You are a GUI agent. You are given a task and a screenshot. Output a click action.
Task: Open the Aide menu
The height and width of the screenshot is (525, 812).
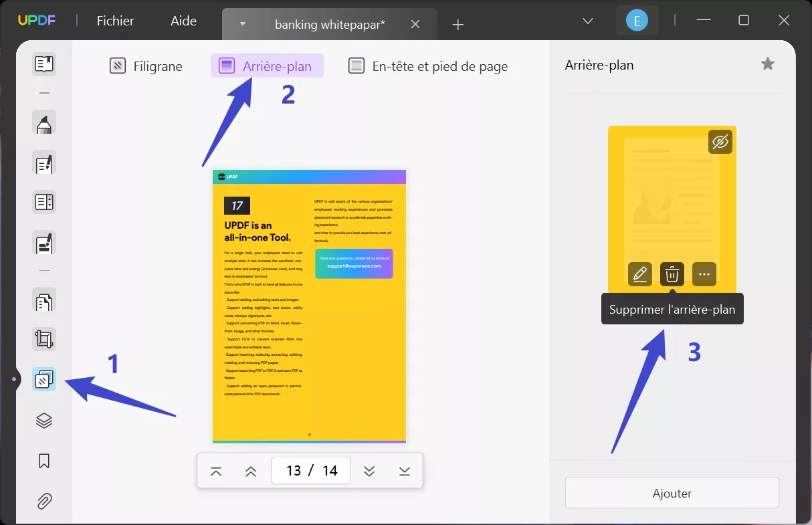point(183,21)
